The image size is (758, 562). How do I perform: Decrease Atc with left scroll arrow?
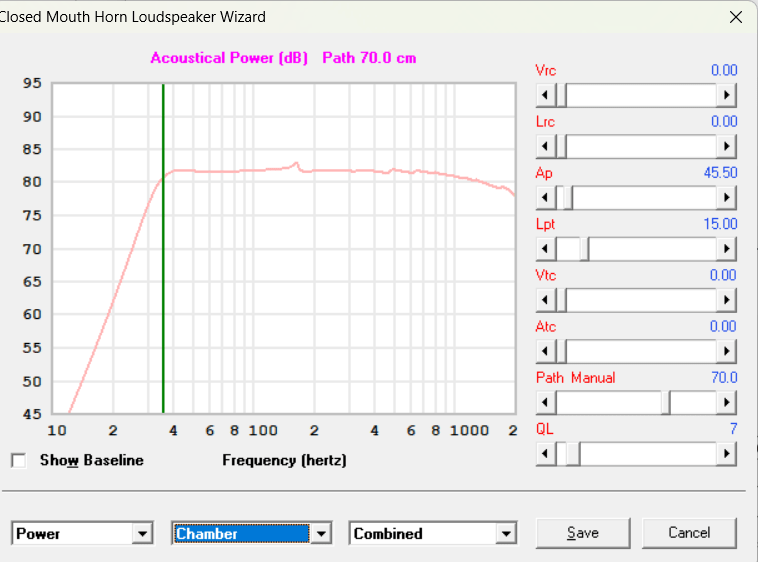(x=546, y=351)
